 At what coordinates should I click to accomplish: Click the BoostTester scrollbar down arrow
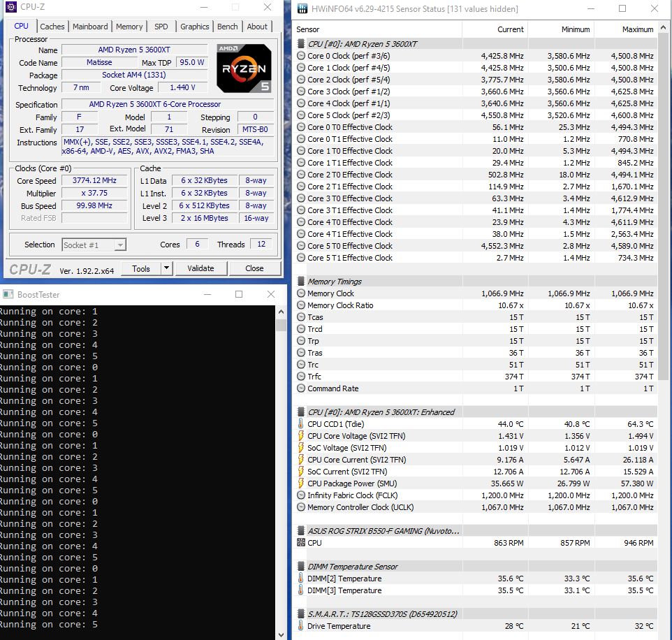[x=281, y=634]
